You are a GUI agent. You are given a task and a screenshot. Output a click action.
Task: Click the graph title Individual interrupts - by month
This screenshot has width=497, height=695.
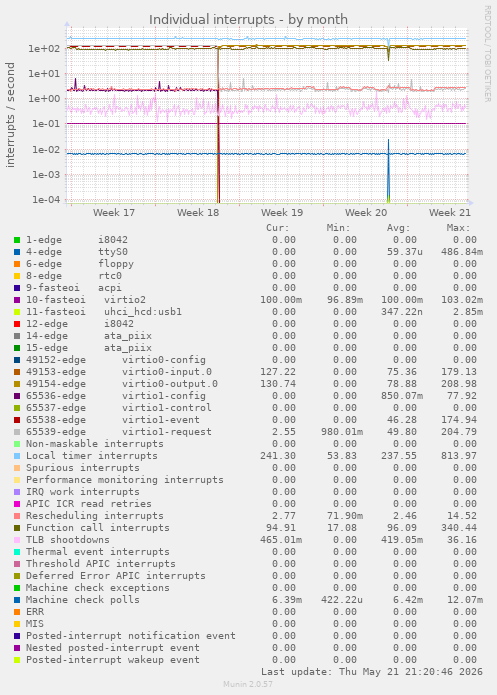pyautogui.click(x=248, y=20)
